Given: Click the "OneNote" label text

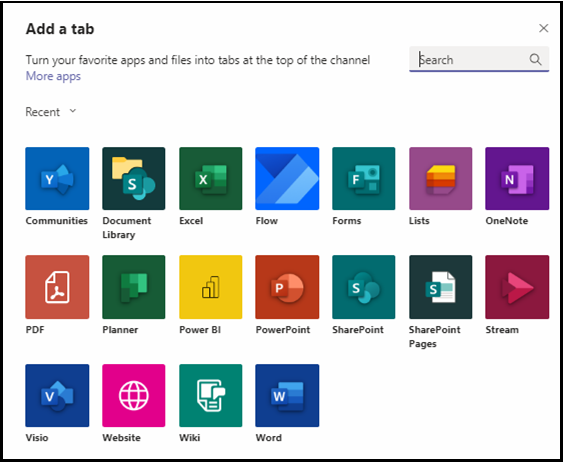Looking at the screenshot, I should (x=507, y=220).
